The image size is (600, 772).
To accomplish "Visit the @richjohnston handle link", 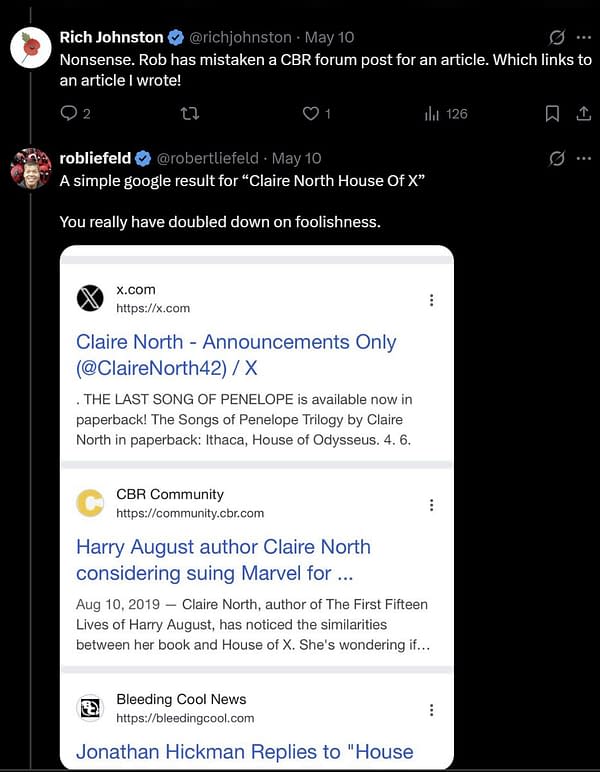I will [240, 37].
